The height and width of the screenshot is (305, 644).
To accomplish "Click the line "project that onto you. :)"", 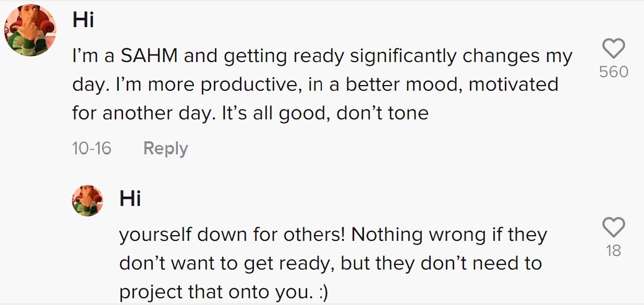I will tap(224, 292).
